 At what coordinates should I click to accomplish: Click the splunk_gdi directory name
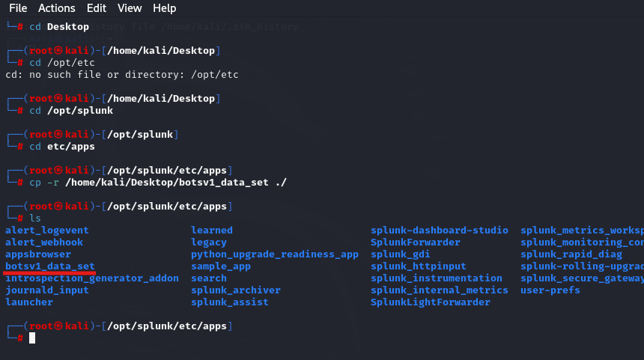click(400, 254)
